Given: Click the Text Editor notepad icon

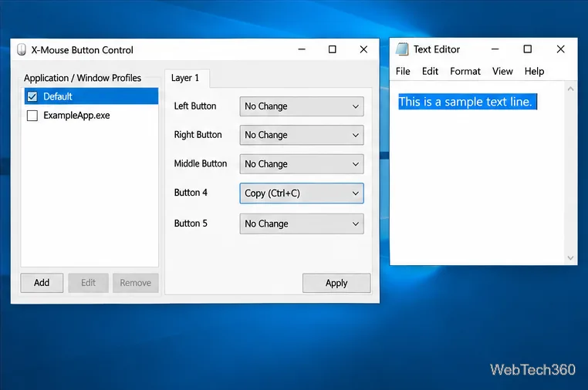Looking at the screenshot, I should pyautogui.click(x=402, y=49).
